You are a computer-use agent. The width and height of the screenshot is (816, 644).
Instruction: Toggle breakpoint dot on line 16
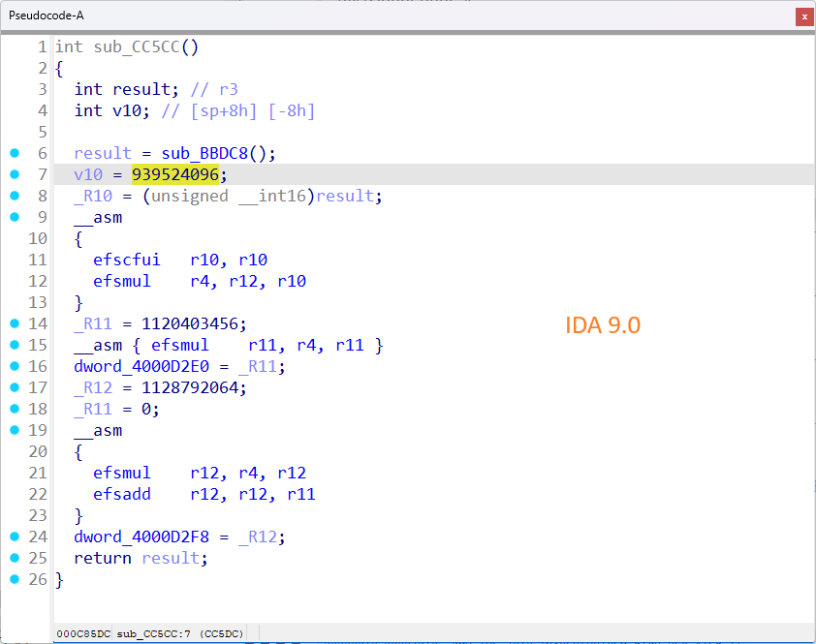[15, 366]
